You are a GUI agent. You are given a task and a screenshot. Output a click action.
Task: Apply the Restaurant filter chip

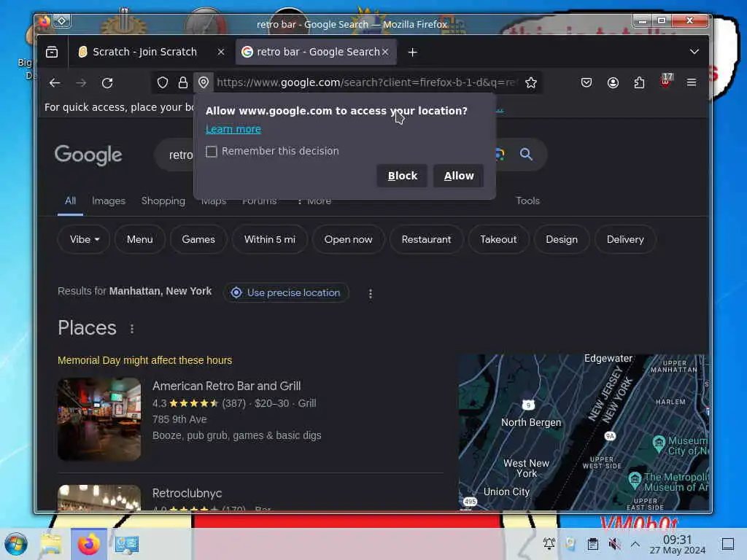(x=426, y=239)
